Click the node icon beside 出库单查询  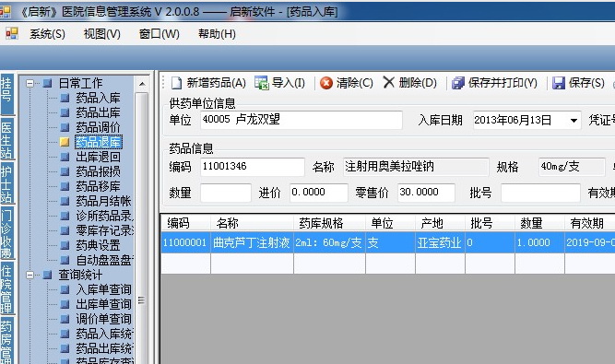point(65,304)
